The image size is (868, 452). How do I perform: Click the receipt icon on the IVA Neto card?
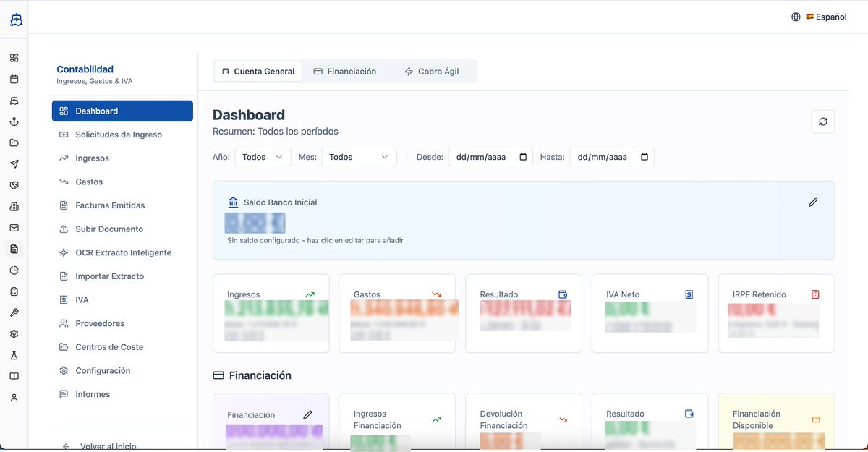click(x=689, y=294)
